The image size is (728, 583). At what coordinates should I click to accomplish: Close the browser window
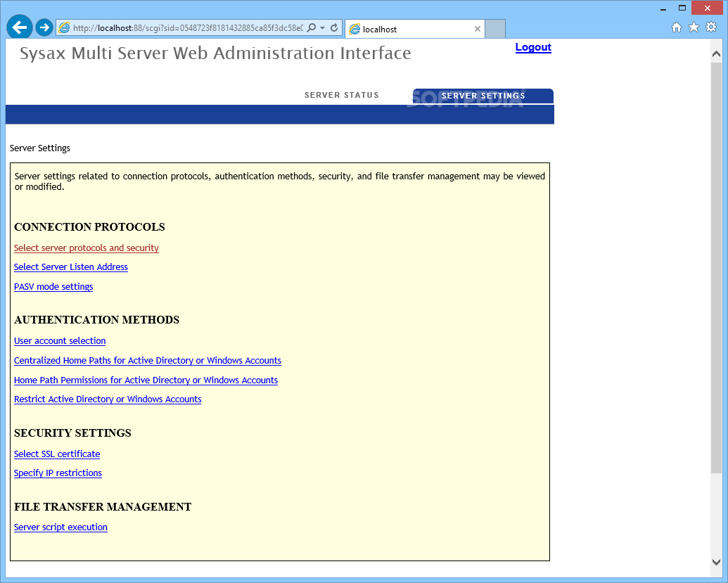[x=707, y=8]
